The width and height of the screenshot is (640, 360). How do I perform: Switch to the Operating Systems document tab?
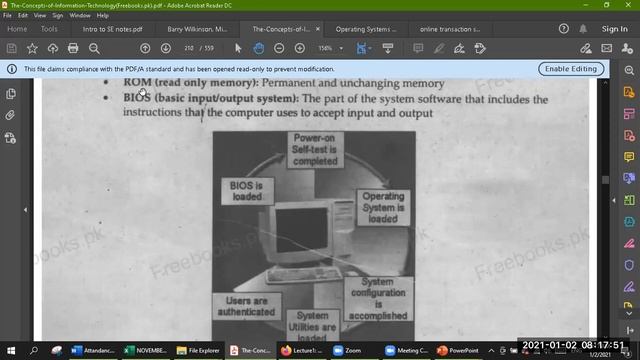click(366, 29)
